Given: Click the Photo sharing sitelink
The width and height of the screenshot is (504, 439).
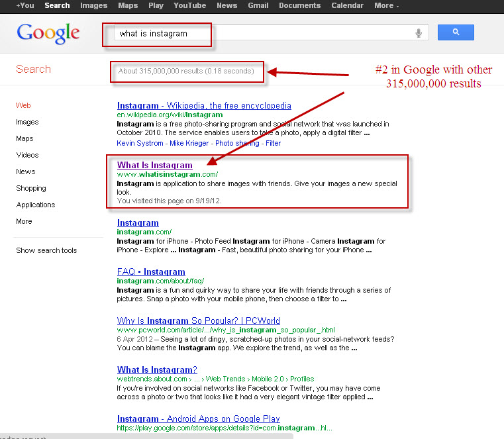Looking at the screenshot, I should click(237, 143).
